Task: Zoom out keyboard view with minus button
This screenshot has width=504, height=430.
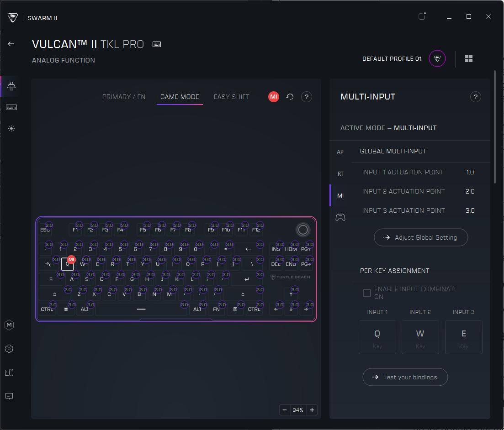Action: pyautogui.click(x=285, y=410)
